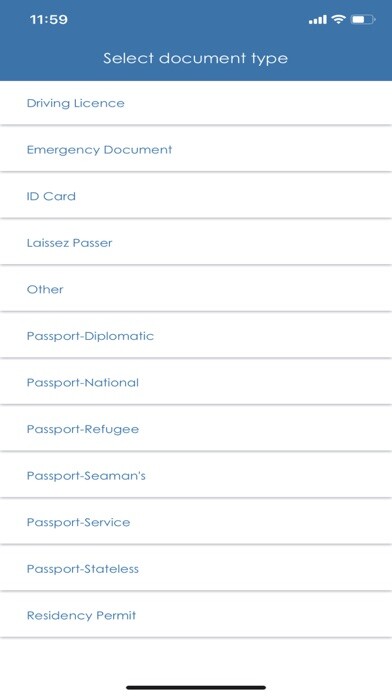
Task: Tap the 11:59 clock in status bar
Action: [x=49, y=20]
